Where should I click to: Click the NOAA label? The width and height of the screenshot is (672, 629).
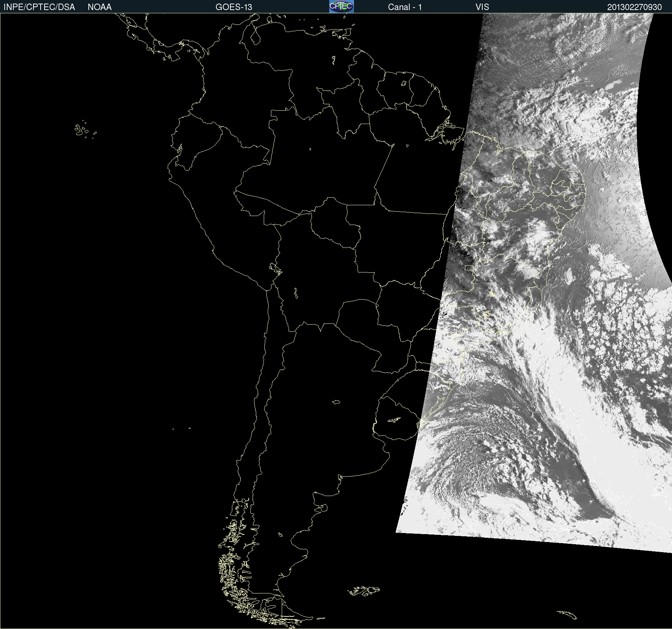[x=100, y=7]
